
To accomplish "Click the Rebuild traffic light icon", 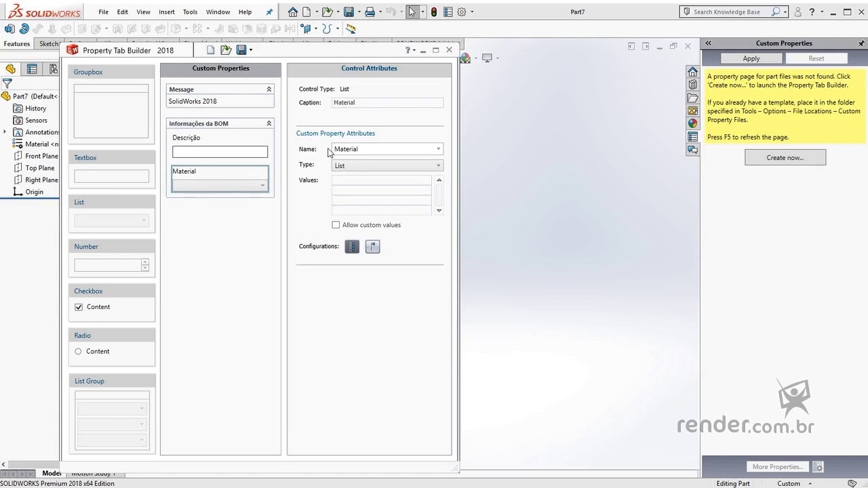I will pyautogui.click(x=434, y=12).
